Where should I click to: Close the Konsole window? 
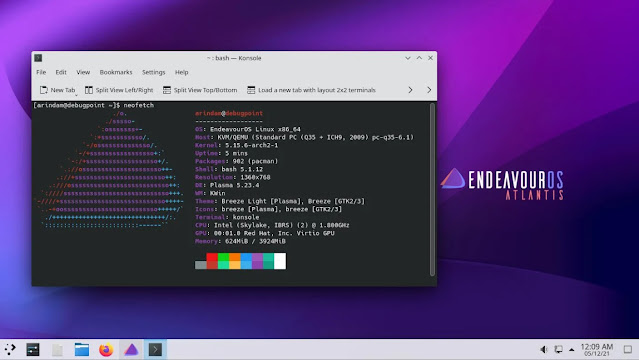point(430,58)
